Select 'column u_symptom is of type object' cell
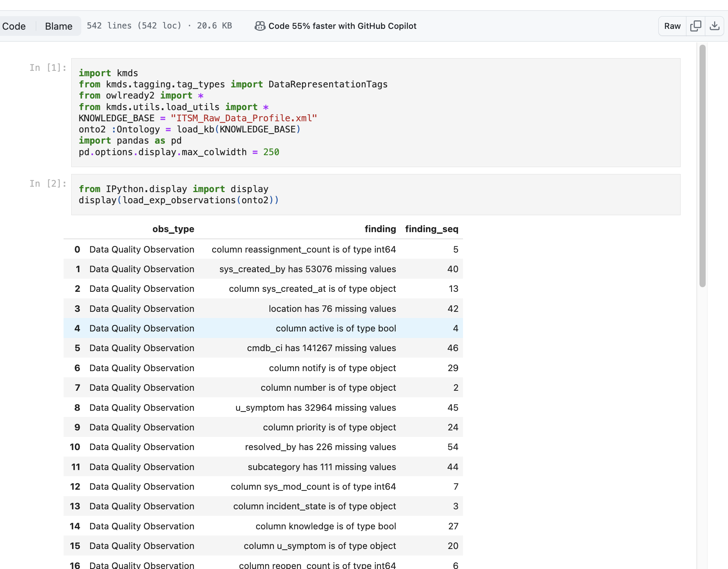Screen dimensions: 728x569 coord(320,546)
